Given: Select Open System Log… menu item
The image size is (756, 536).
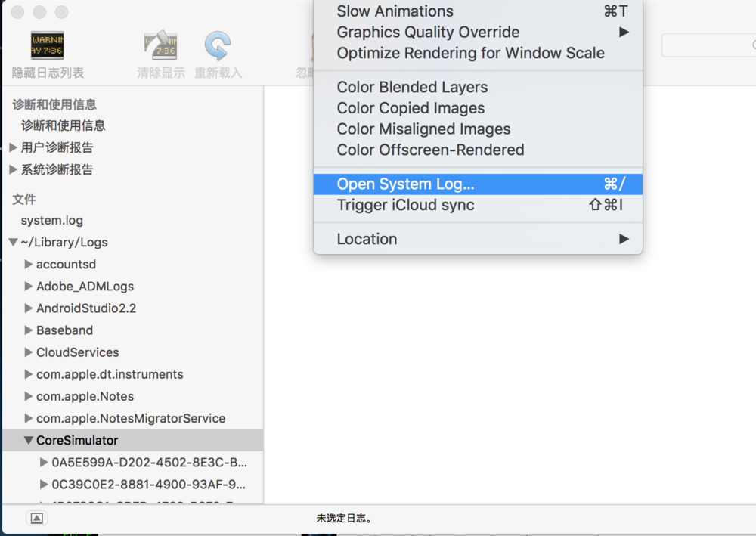Looking at the screenshot, I should (478, 184).
